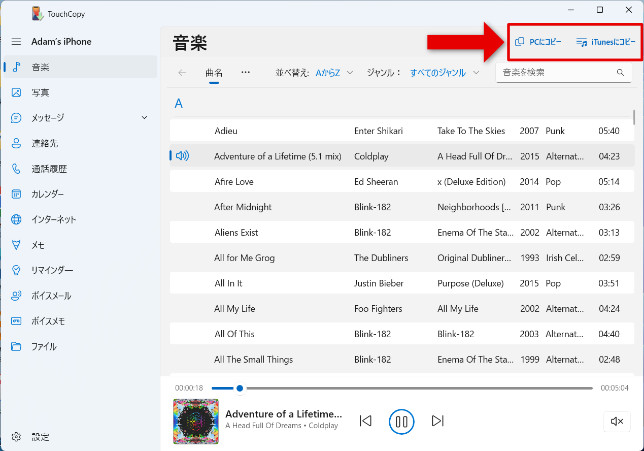
Task: Click Adam's iPhone device name
Action: pyautogui.click(x=61, y=42)
